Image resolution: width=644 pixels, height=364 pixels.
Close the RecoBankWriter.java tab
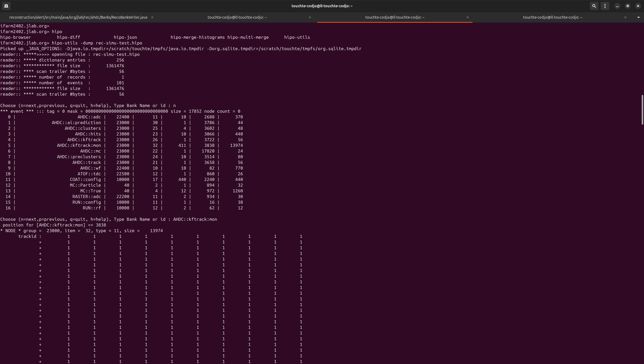(152, 17)
